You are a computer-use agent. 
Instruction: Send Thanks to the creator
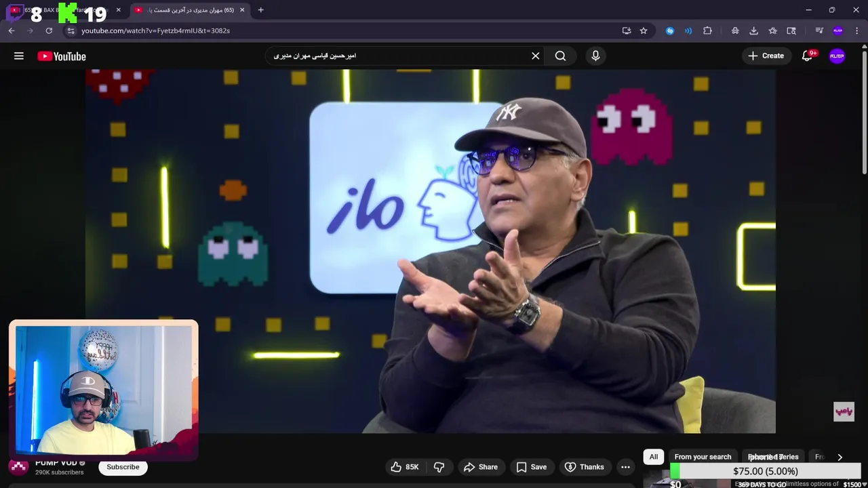coord(585,467)
